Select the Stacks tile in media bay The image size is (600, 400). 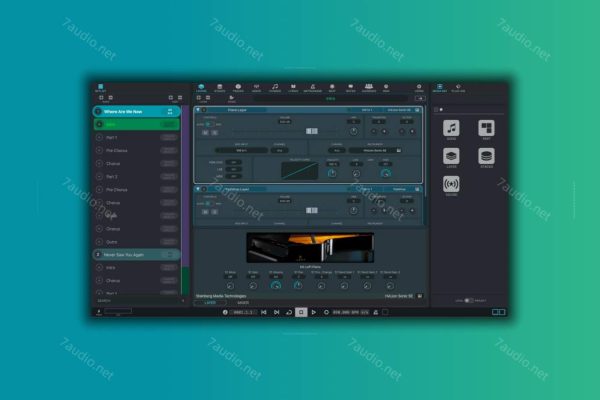pyautogui.click(x=486, y=157)
